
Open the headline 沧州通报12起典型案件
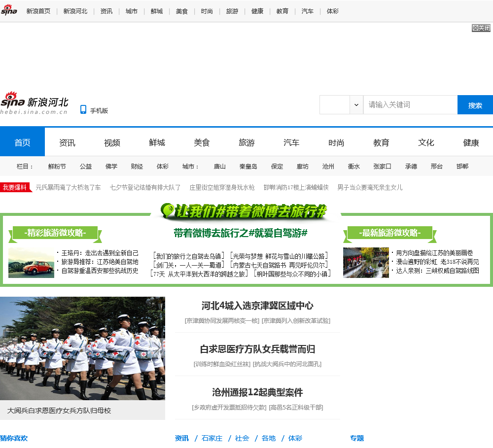click(x=257, y=392)
